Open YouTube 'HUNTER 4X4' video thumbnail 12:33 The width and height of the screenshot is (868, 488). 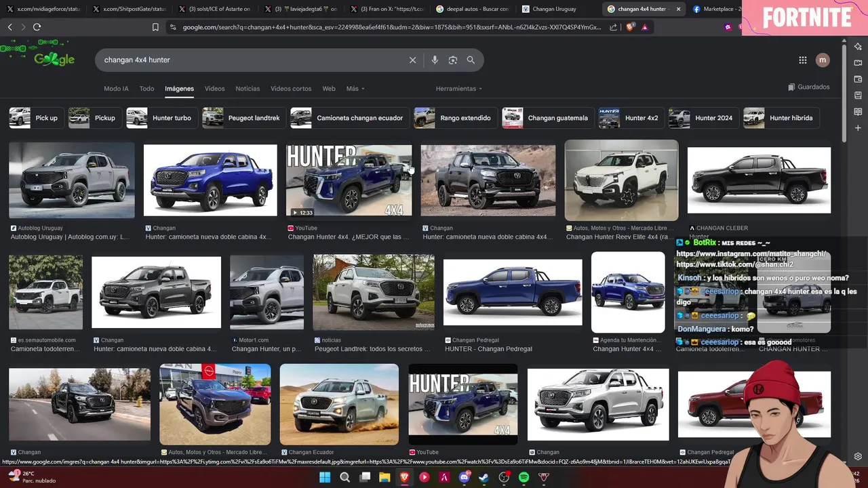point(349,180)
